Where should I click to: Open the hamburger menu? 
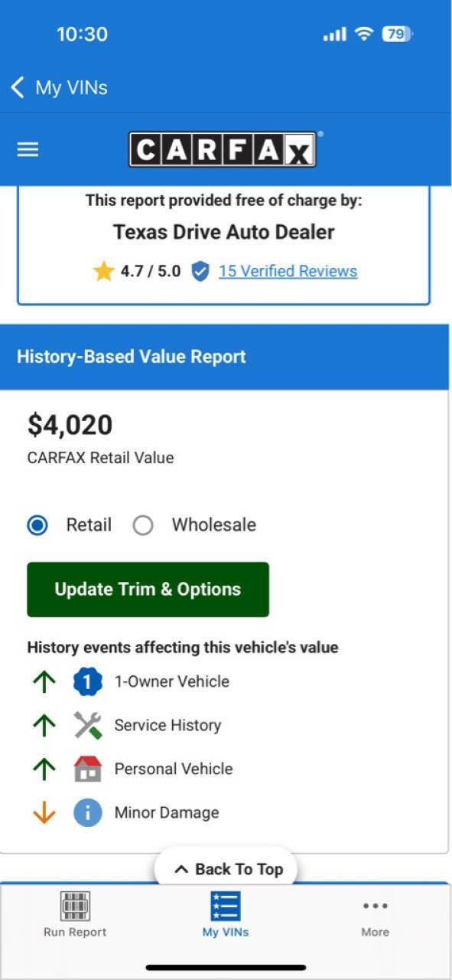pos(27,149)
